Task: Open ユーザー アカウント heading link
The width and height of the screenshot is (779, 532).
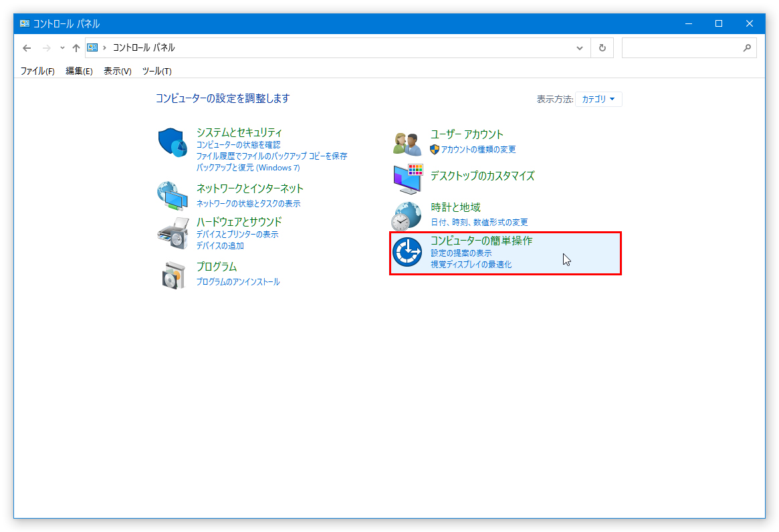Action: point(467,134)
